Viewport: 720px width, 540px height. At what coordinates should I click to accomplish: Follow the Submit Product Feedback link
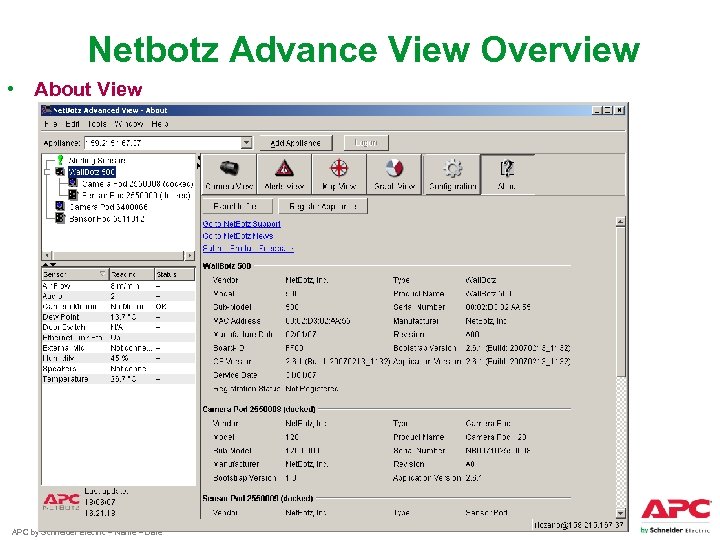[x=248, y=248]
